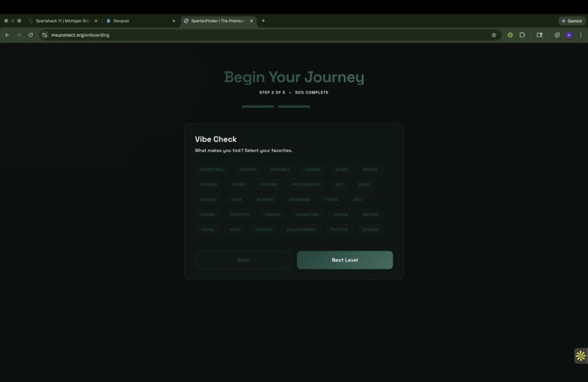Click the address bar URL msuconect.org/onboarding
The width and height of the screenshot is (588, 382).
click(80, 35)
